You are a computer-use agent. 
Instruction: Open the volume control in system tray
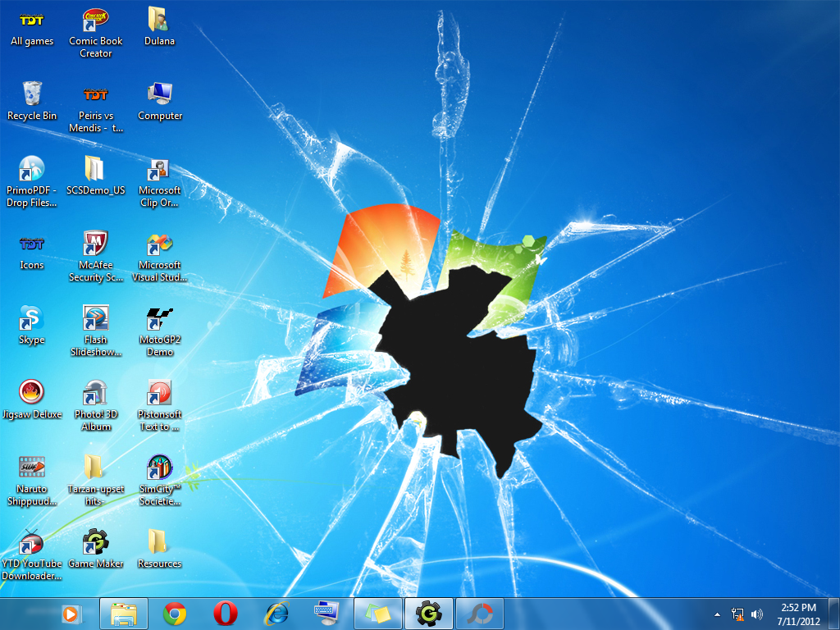[756, 614]
